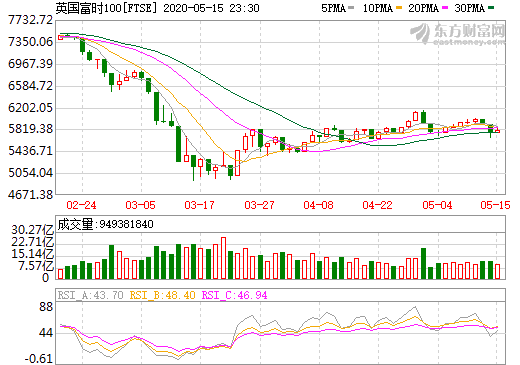Click the orange 10PMA legend swatch
The height and width of the screenshot is (365, 520).
[x=399, y=8]
